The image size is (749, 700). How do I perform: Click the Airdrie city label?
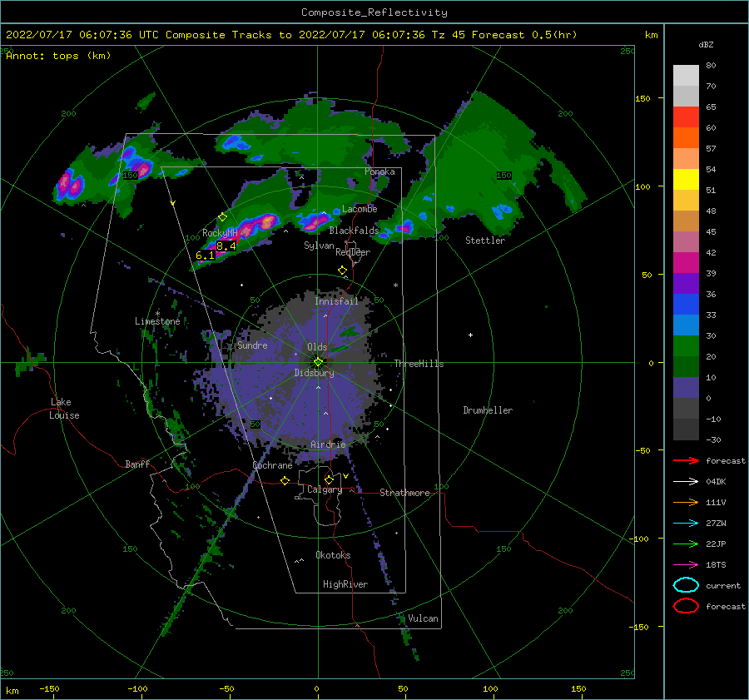328,444
